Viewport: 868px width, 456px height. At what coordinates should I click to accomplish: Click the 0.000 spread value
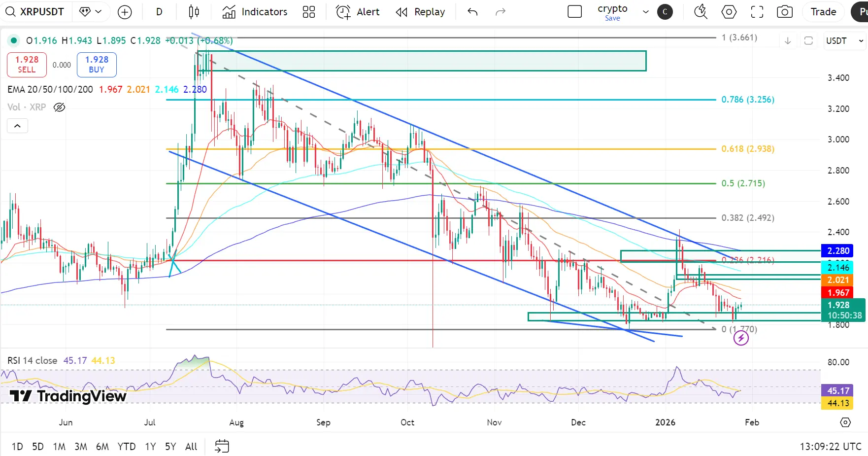pyautogui.click(x=62, y=65)
